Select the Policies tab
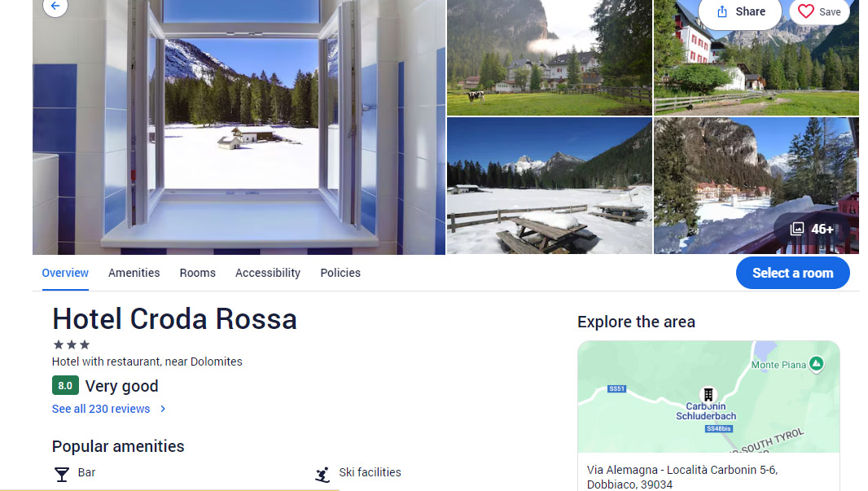The height and width of the screenshot is (491, 868). click(x=340, y=273)
